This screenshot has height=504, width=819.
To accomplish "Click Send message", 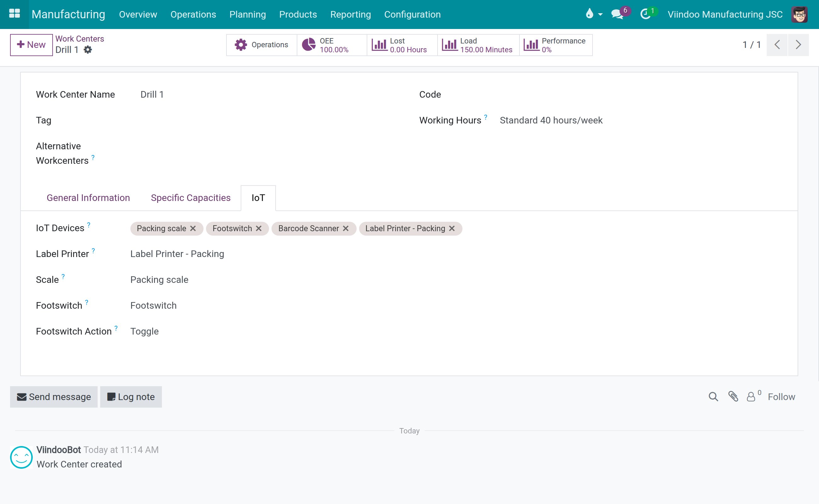I will [x=54, y=397].
